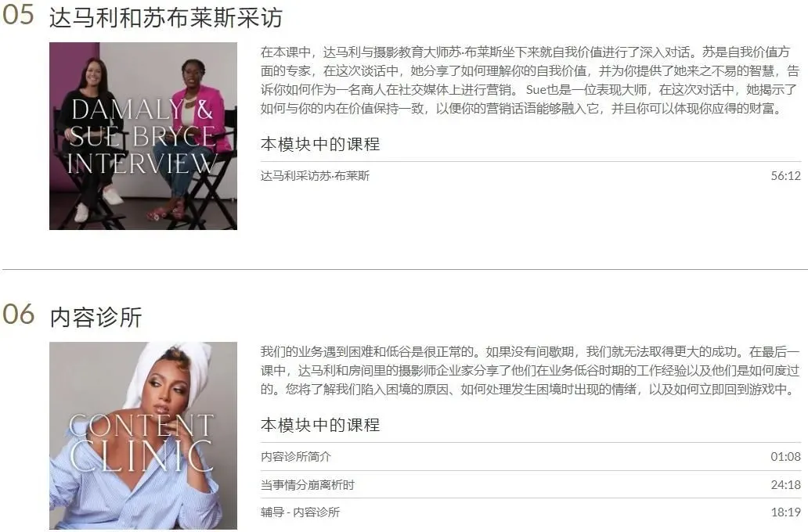
Task: Click the 56:12 duration label
Action: click(x=785, y=176)
